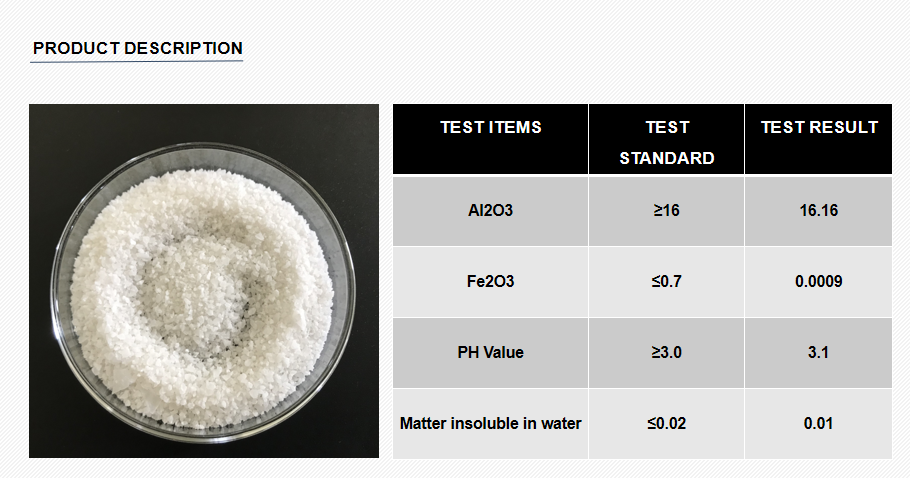Viewport: 910px width, 478px height.
Task: Click the ≥16 standard cell
Action: click(666, 211)
